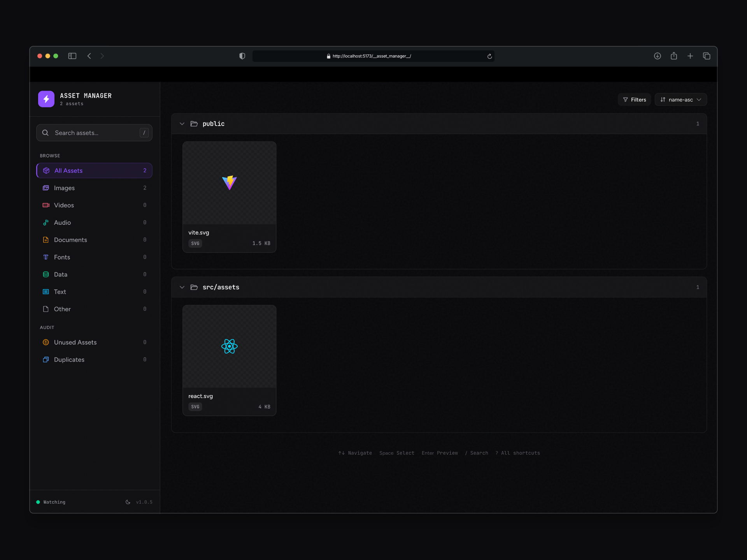The image size is (747, 560).
Task: Open the Other category link
Action: (62, 309)
